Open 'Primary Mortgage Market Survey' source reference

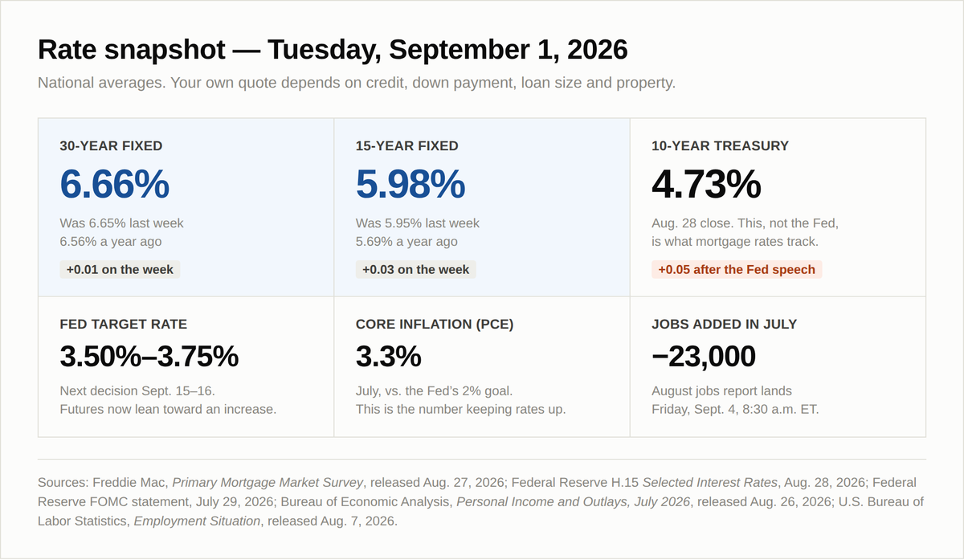point(268,483)
